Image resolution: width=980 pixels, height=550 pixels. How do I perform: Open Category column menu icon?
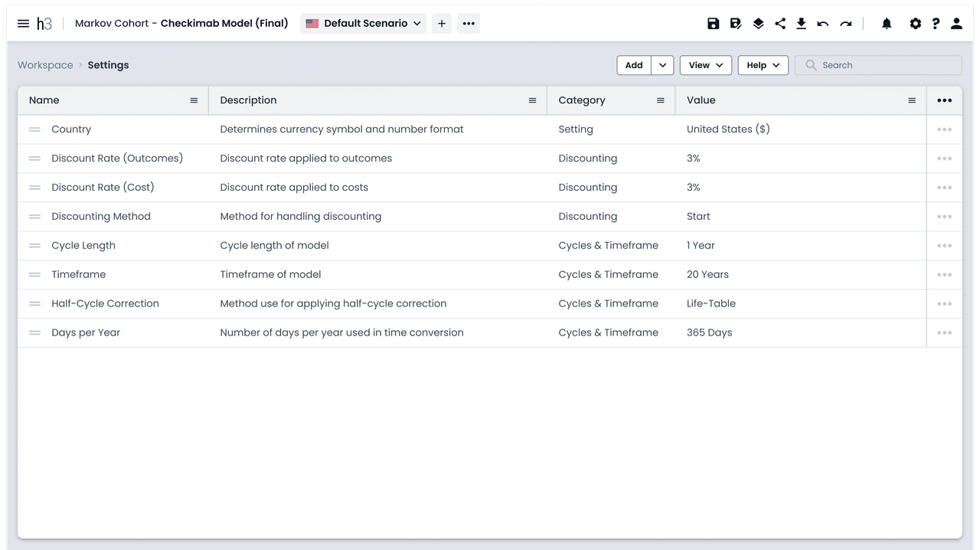[x=661, y=100]
